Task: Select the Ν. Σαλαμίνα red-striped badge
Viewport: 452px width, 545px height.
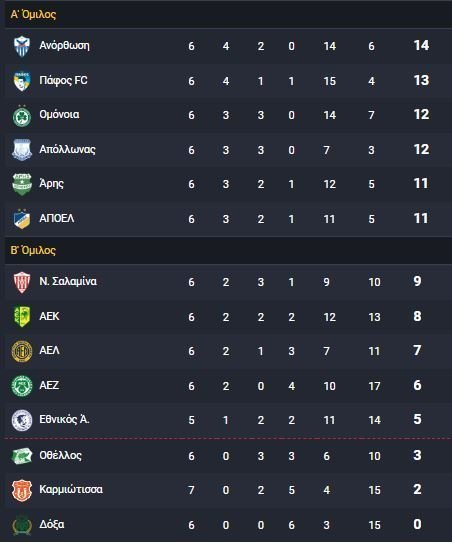Action: coord(22,282)
